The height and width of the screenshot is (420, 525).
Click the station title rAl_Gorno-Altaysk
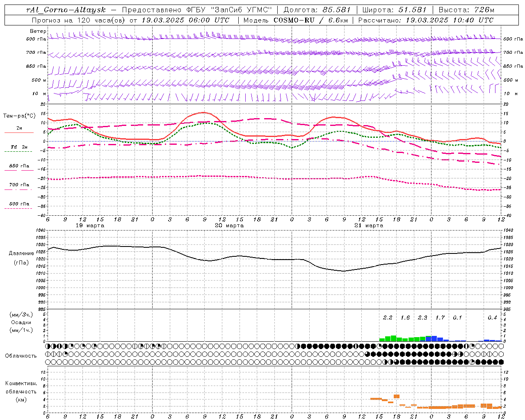pos(66,10)
